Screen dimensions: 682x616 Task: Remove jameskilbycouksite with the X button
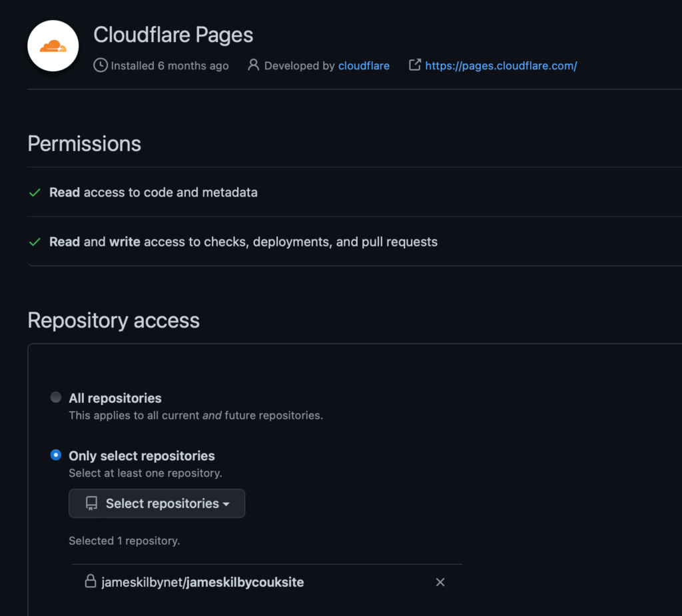tap(440, 582)
